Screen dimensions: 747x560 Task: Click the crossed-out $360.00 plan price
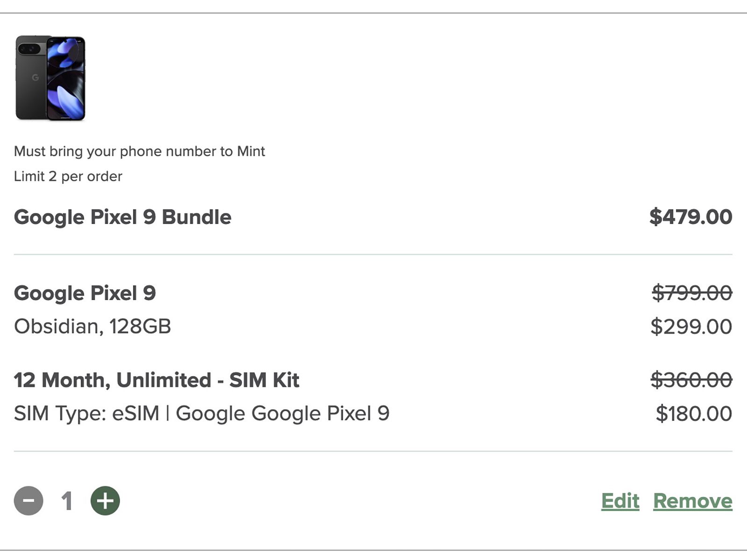(x=691, y=380)
